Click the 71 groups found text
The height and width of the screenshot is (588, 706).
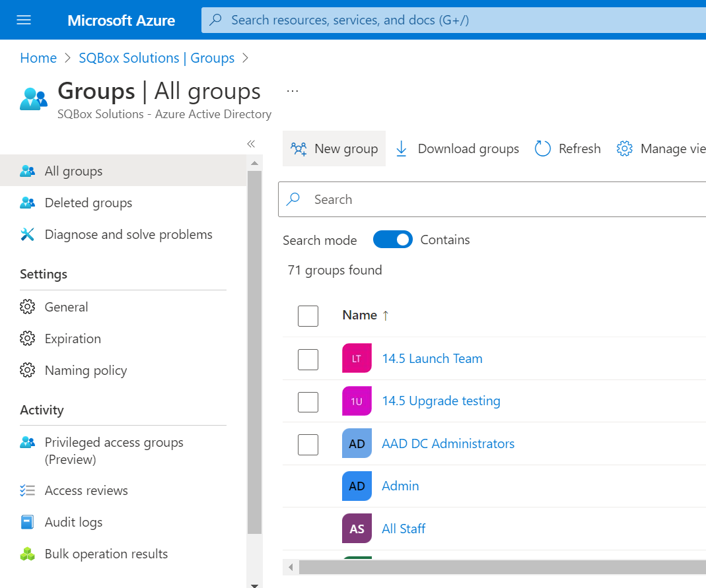[335, 270]
